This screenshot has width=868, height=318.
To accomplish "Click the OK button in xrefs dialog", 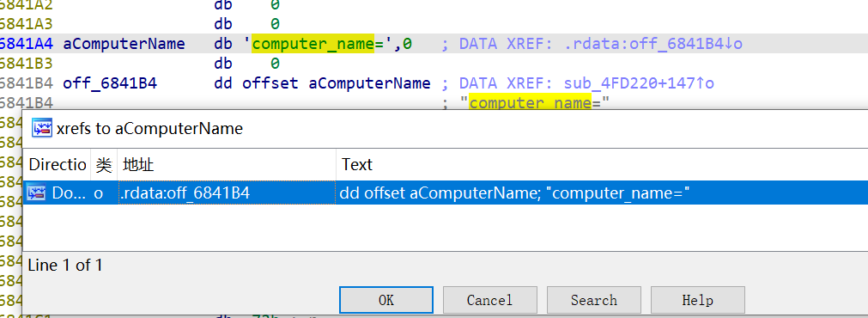I will (385, 300).
